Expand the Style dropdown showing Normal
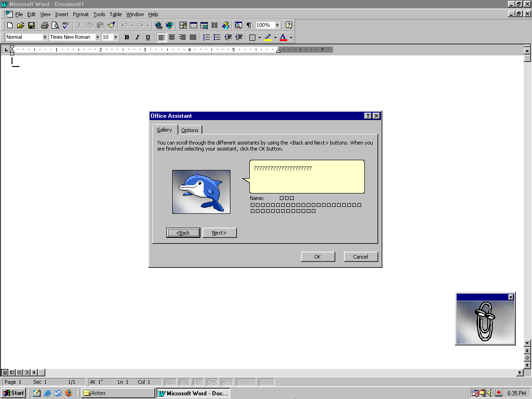The width and height of the screenshot is (532, 399). tap(45, 37)
